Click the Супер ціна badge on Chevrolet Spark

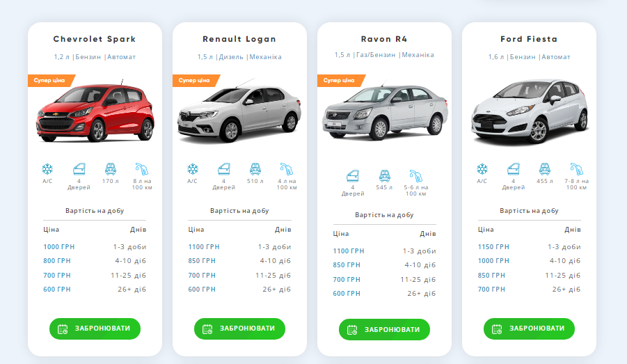(51, 81)
